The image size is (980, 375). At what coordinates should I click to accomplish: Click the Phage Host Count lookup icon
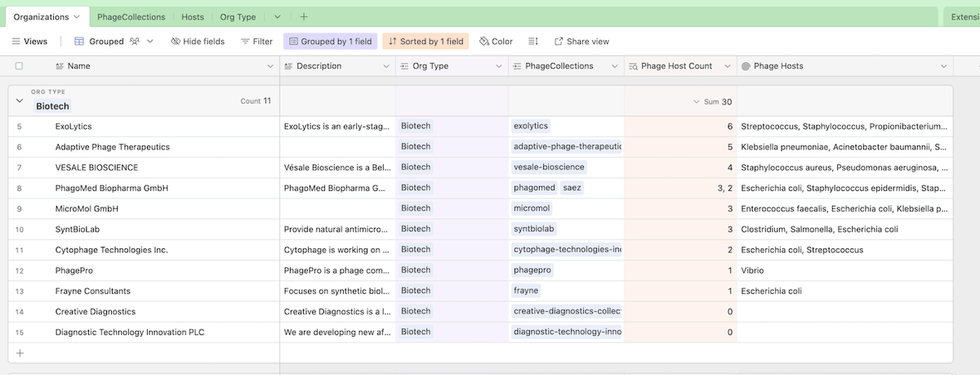click(634, 66)
